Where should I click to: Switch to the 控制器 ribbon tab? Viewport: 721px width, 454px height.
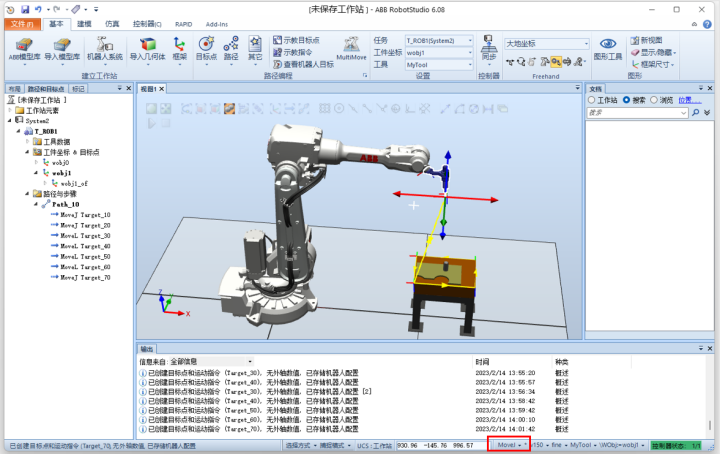[147, 24]
